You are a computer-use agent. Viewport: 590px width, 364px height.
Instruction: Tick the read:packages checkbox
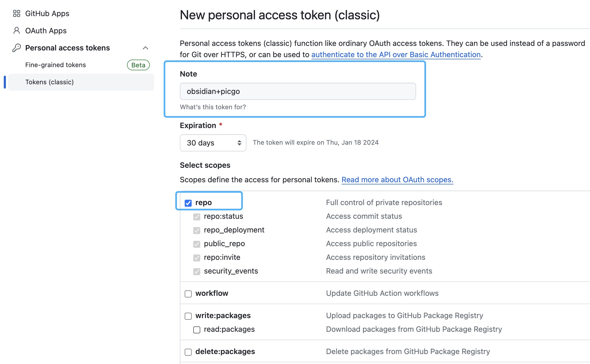click(x=197, y=330)
